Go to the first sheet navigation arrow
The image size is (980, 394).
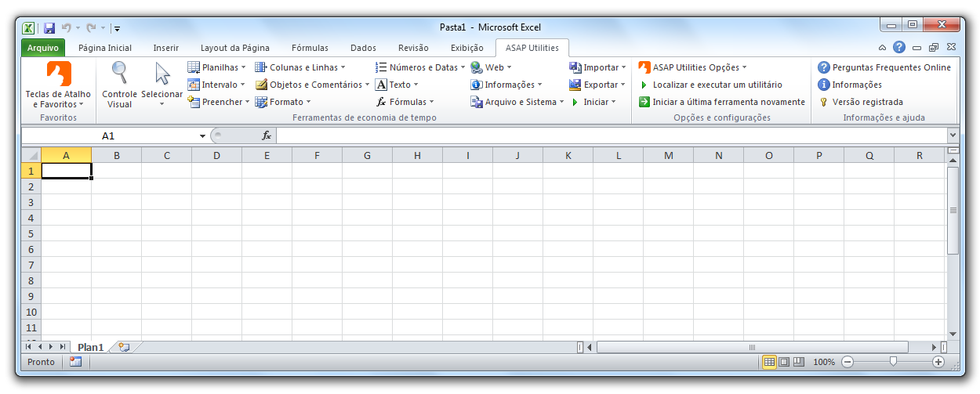tap(29, 347)
